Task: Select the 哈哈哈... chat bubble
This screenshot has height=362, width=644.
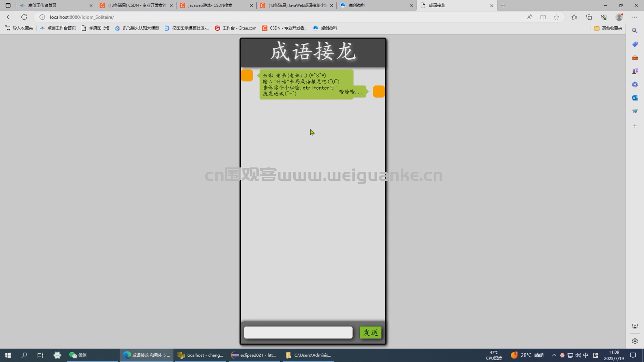Action: [x=351, y=92]
